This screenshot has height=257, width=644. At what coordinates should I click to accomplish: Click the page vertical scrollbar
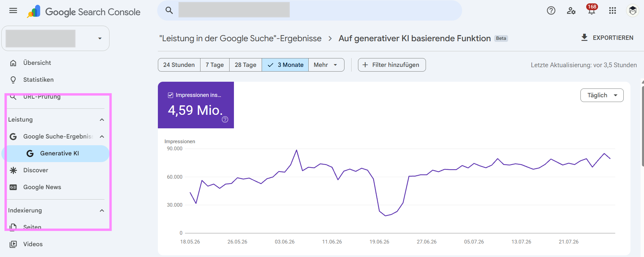(642, 127)
